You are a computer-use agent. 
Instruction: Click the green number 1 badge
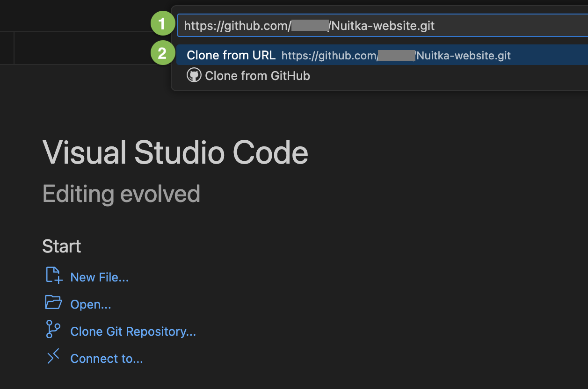(162, 24)
